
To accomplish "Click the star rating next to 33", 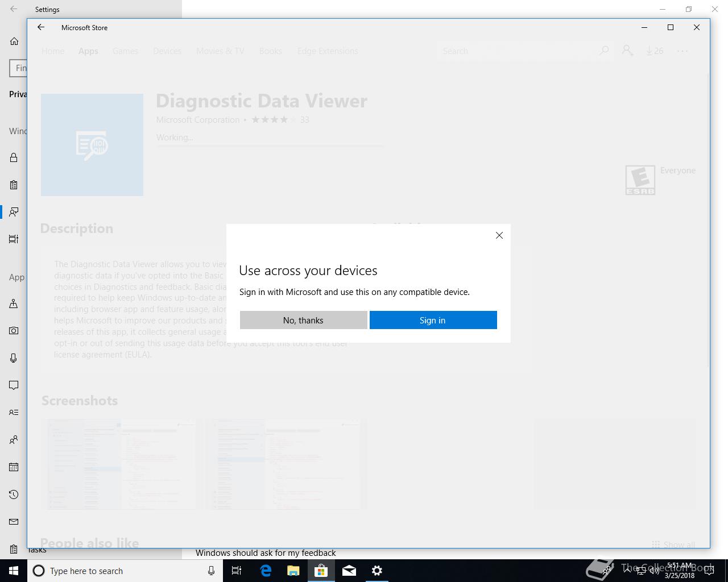I will coord(274,119).
